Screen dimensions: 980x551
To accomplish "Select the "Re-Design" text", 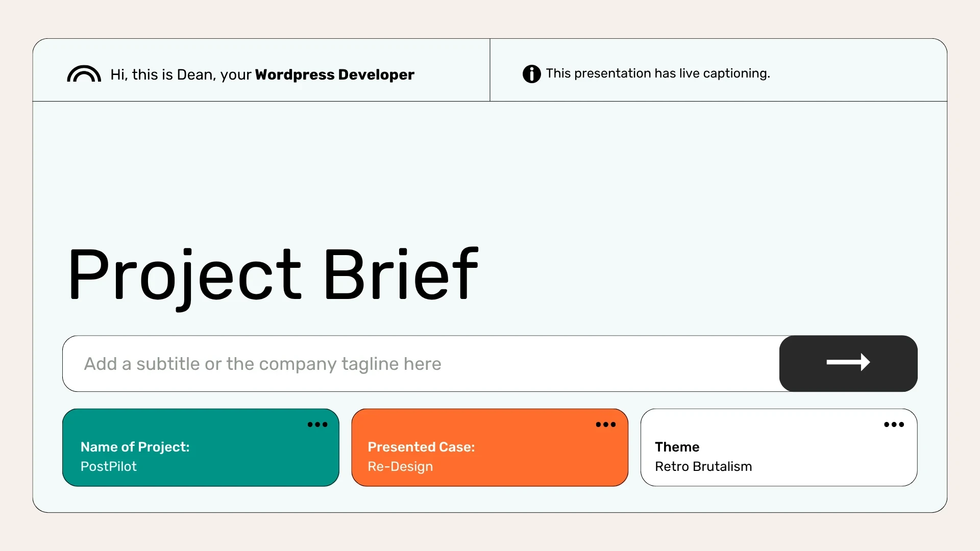I will (400, 466).
